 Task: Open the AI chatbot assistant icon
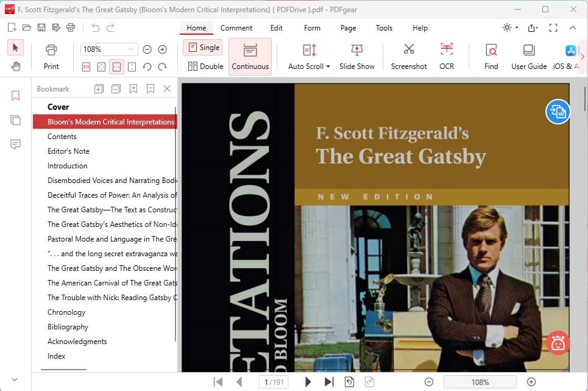[558, 343]
